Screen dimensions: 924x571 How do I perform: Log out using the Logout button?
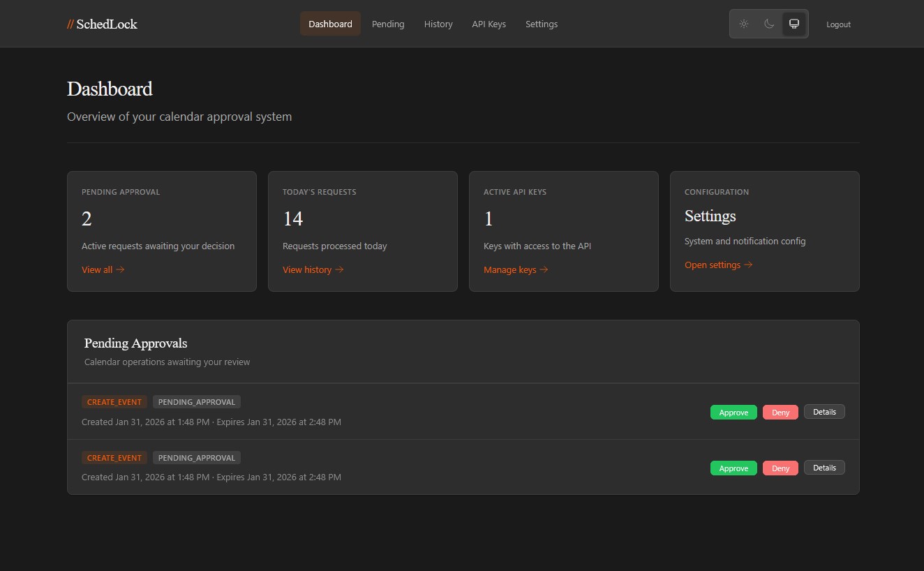838,24
